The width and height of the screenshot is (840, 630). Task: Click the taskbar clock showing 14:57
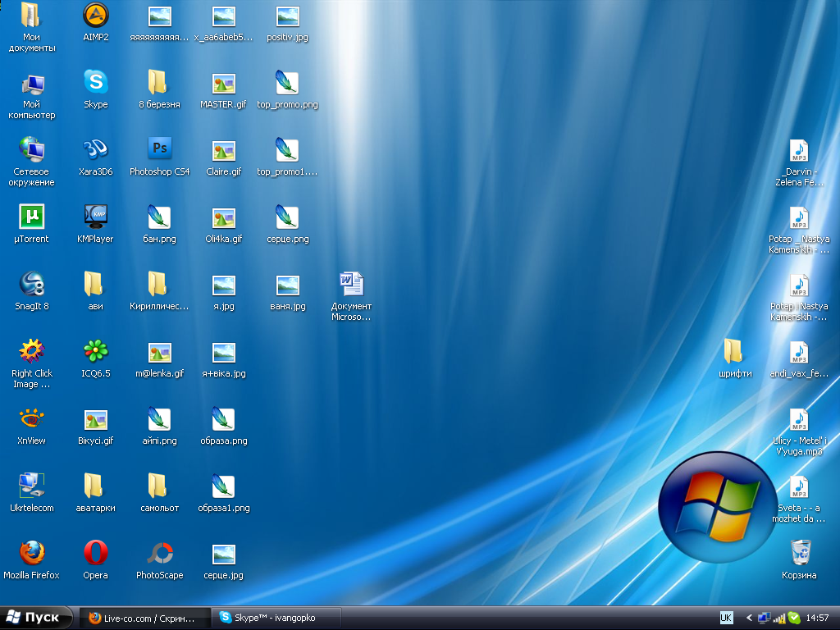817,618
